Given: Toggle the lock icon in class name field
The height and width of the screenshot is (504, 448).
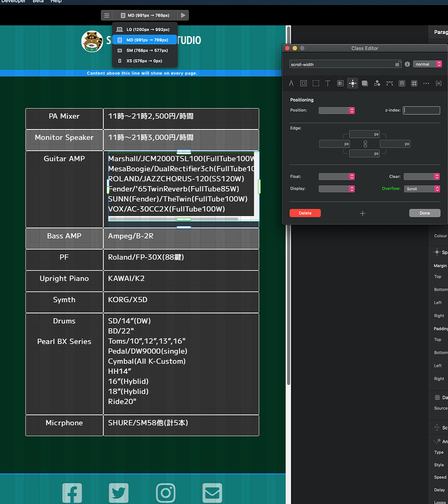Looking at the screenshot, I should click(397, 64).
